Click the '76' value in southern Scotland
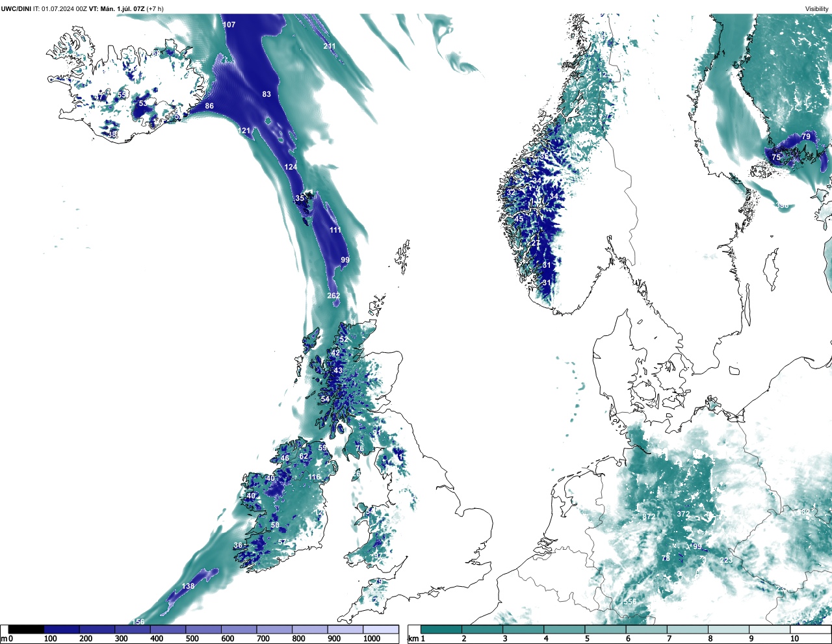This screenshot has width=832, height=644. (359, 448)
